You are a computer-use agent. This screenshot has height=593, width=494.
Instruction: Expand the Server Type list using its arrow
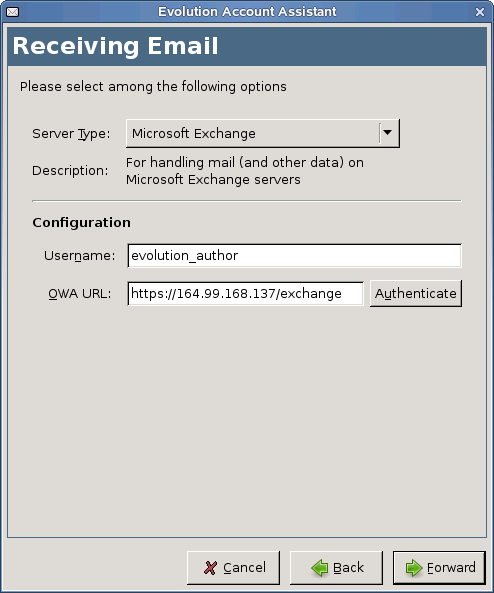click(387, 133)
